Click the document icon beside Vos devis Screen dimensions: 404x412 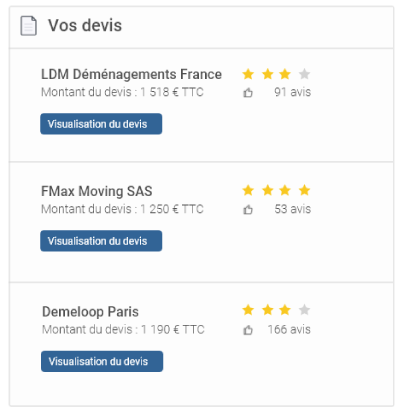29,26
